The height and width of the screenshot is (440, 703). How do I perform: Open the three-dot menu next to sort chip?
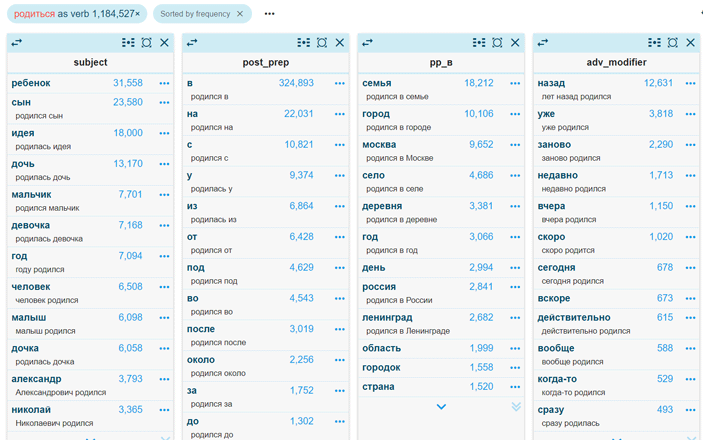click(269, 14)
